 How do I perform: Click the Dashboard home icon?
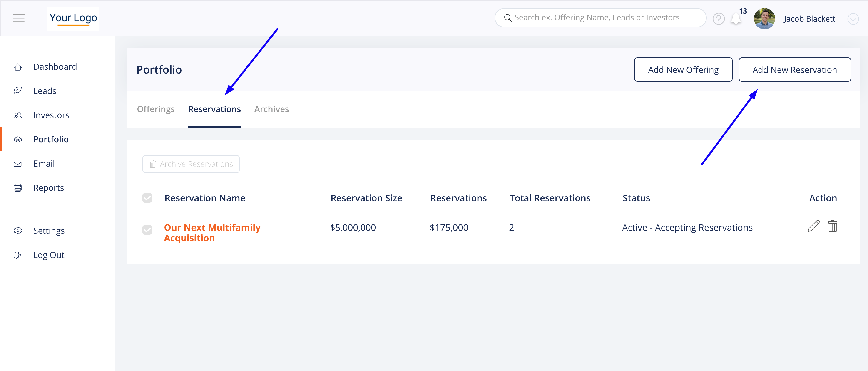click(x=18, y=67)
